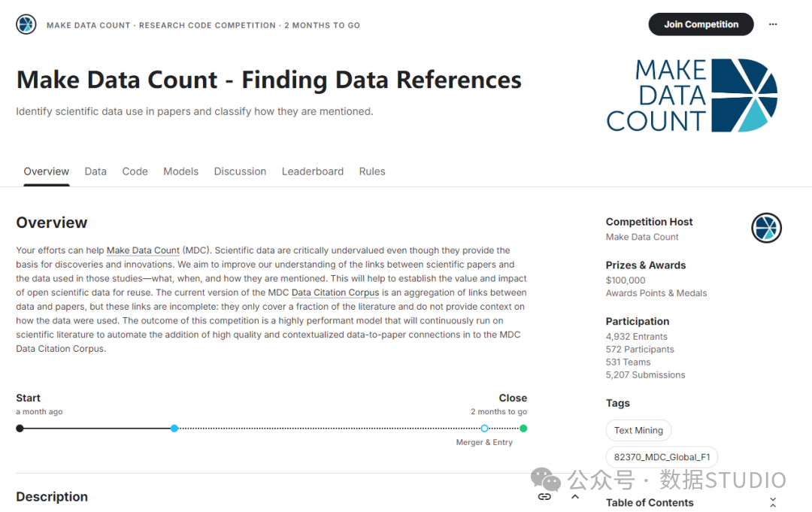Collapse Description section with up chevron

tap(575, 496)
